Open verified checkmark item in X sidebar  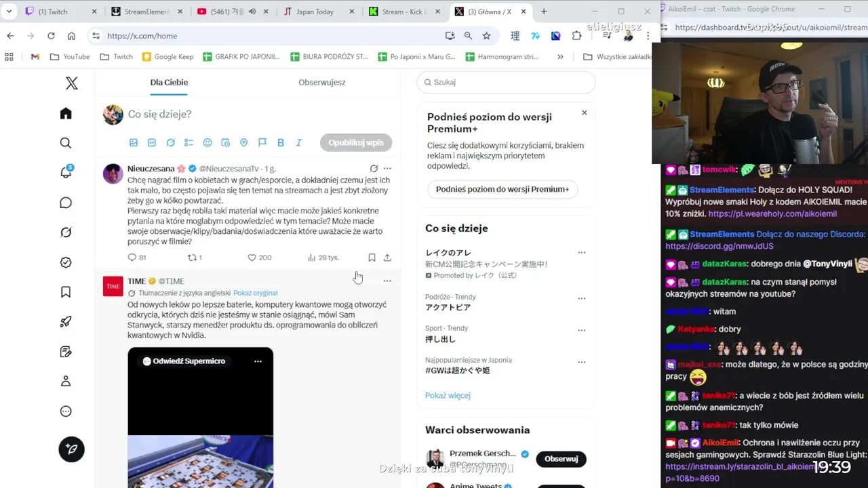pos(66,262)
